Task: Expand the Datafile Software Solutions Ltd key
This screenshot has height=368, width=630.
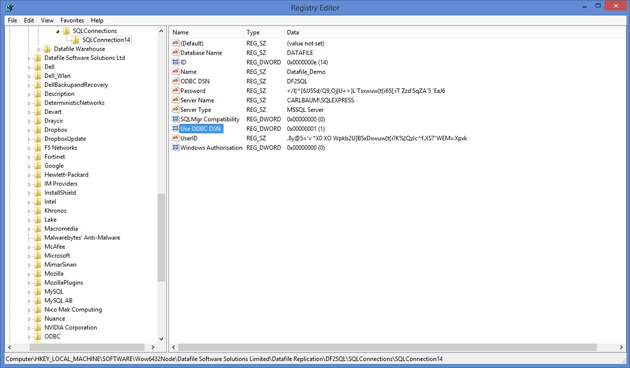Action: point(29,58)
